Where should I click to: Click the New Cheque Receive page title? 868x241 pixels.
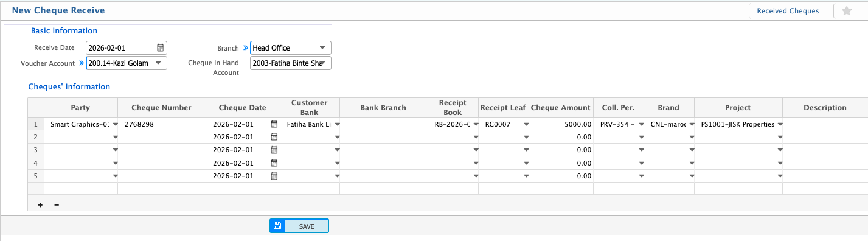point(58,10)
